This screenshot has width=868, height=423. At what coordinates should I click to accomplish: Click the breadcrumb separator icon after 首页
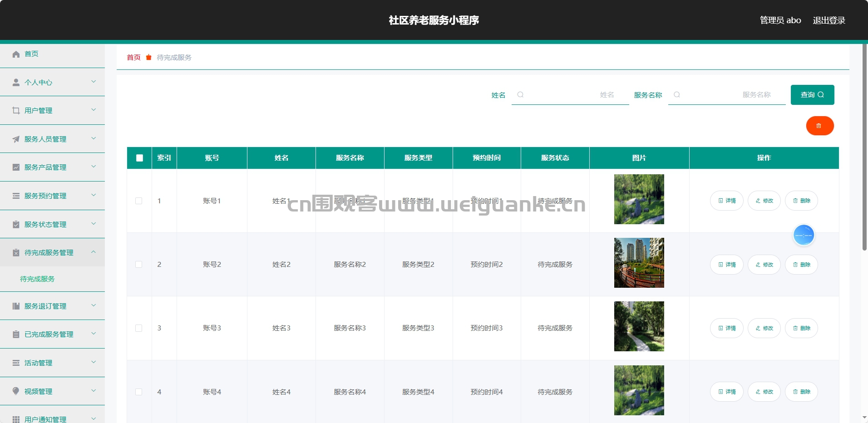(x=148, y=57)
